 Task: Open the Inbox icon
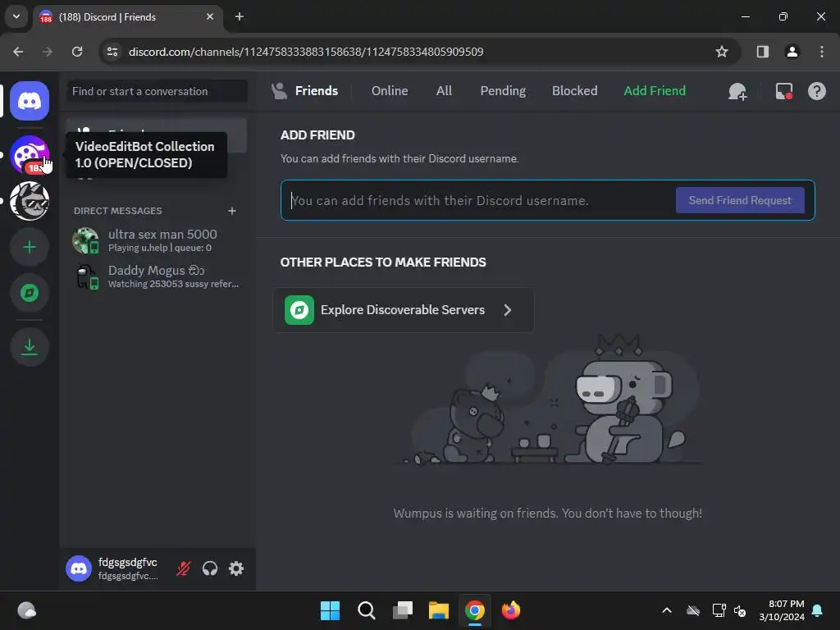[783, 91]
